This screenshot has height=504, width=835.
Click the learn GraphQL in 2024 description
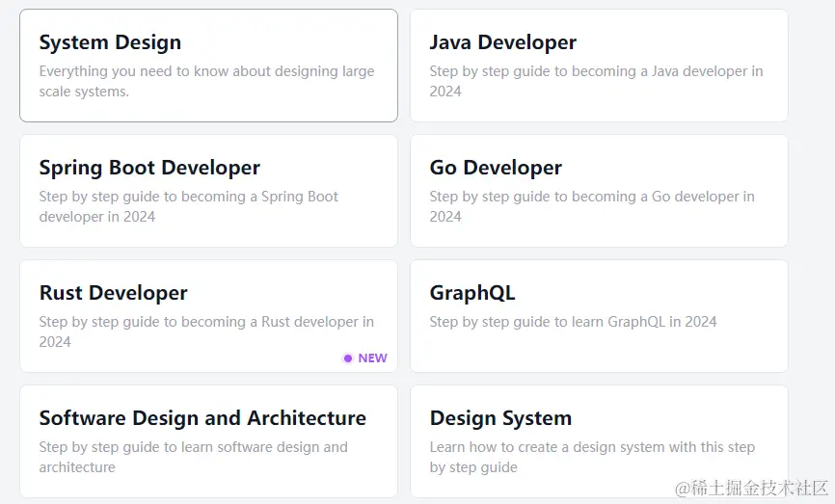pyautogui.click(x=573, y=322)
